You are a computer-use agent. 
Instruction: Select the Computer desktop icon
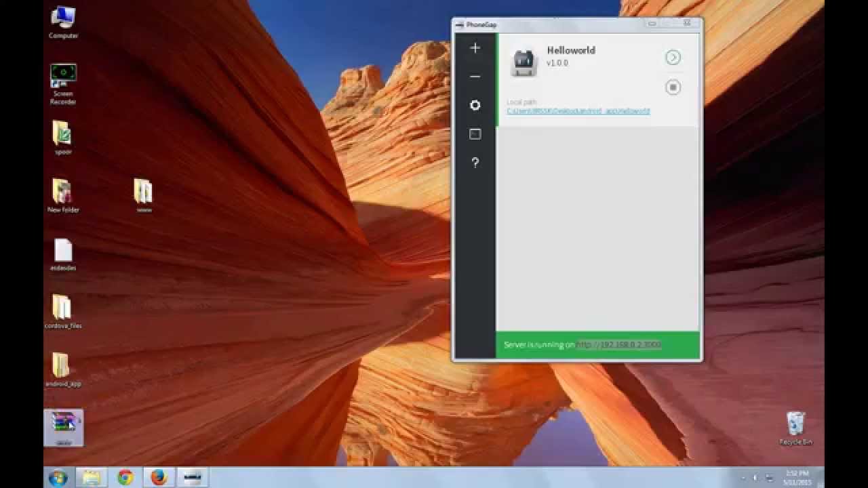[63, 22]
